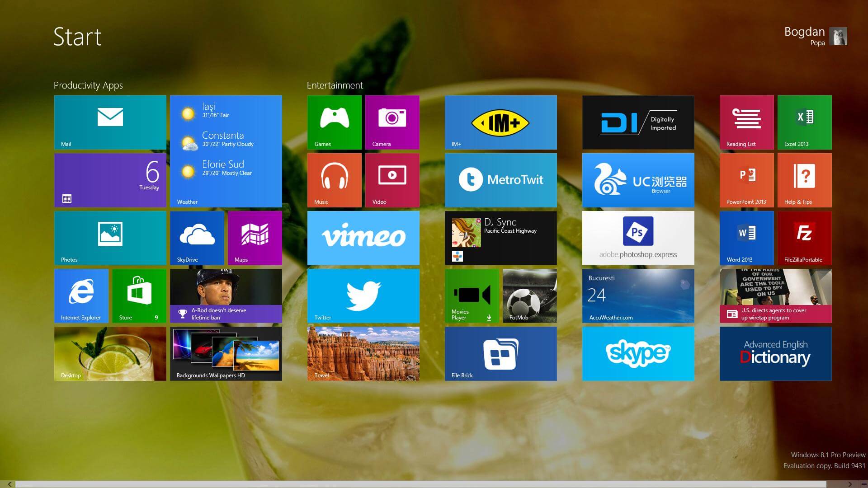The height and width of the screenshot is (488, 868).
Task: Click the right scrollbar arrow
Action: point(850,484)
